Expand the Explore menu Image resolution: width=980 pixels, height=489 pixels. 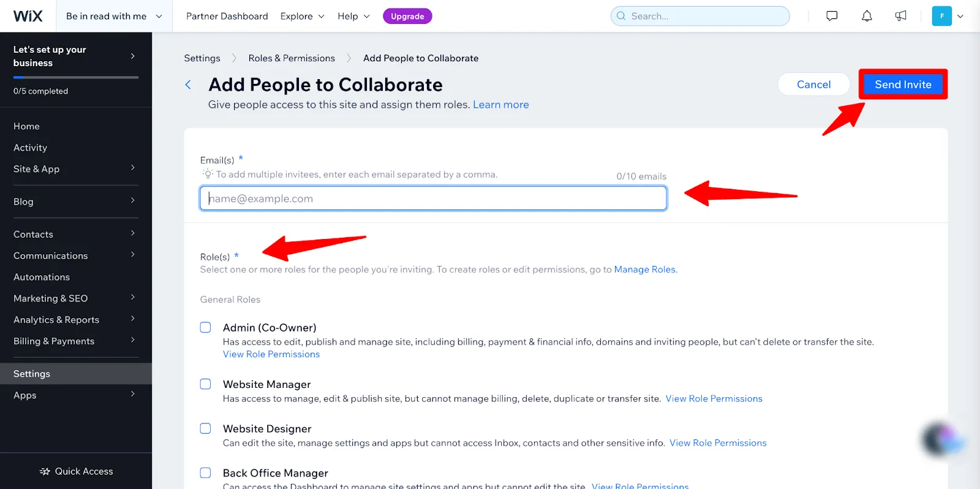(x=302, y=16)
